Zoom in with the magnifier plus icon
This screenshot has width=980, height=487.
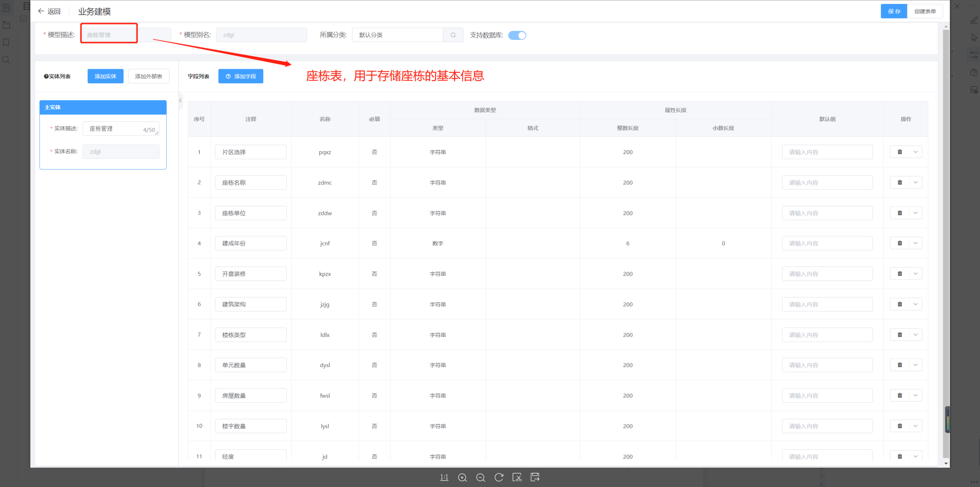pos(462,477)
